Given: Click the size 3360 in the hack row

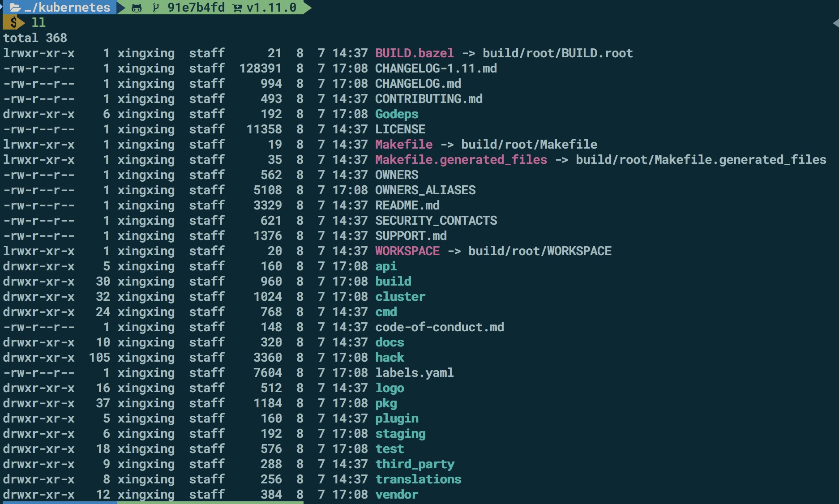Looking at the screenshot, I should point(268,357).
